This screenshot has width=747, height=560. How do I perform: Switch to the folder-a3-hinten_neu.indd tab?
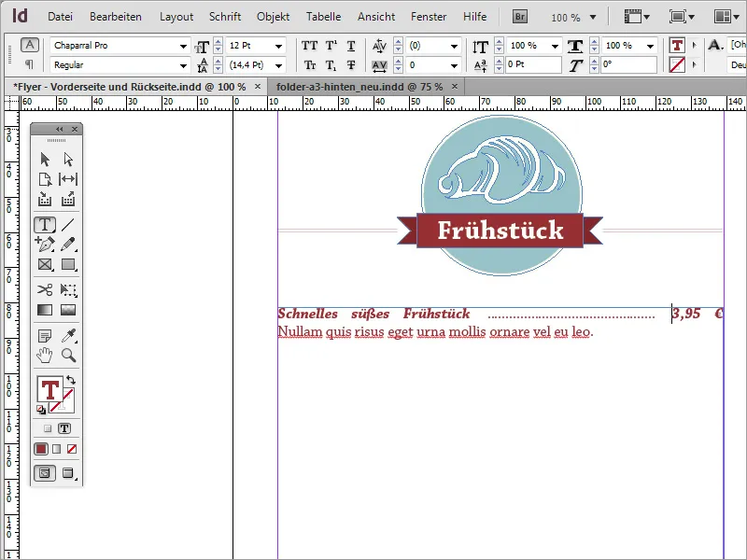[356, 84]
